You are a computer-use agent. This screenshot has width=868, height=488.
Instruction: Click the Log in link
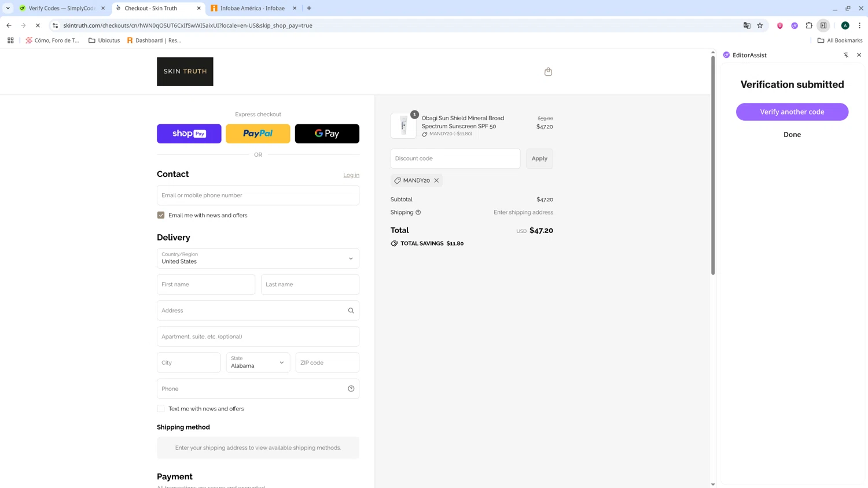pos(351,175)
